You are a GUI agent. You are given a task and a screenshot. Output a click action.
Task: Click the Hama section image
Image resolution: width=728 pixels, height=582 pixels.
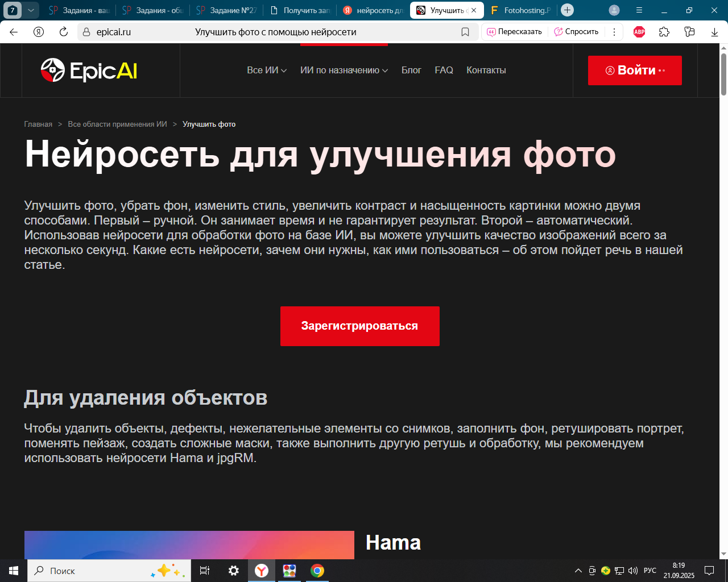[x=189, y=545]
